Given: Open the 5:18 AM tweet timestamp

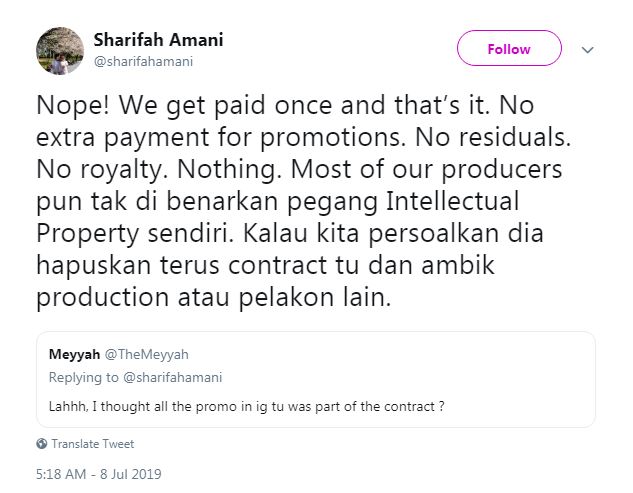Looking at the screenshot, I should pos(65,473).
